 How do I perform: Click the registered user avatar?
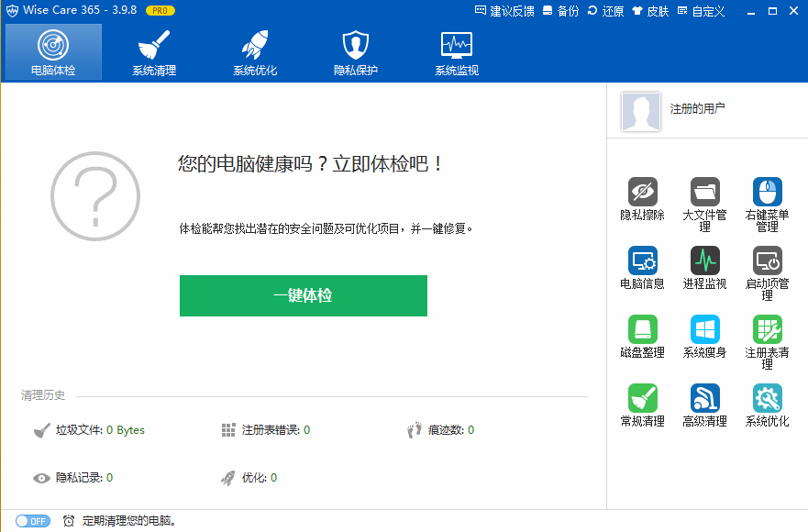[640, 111]
